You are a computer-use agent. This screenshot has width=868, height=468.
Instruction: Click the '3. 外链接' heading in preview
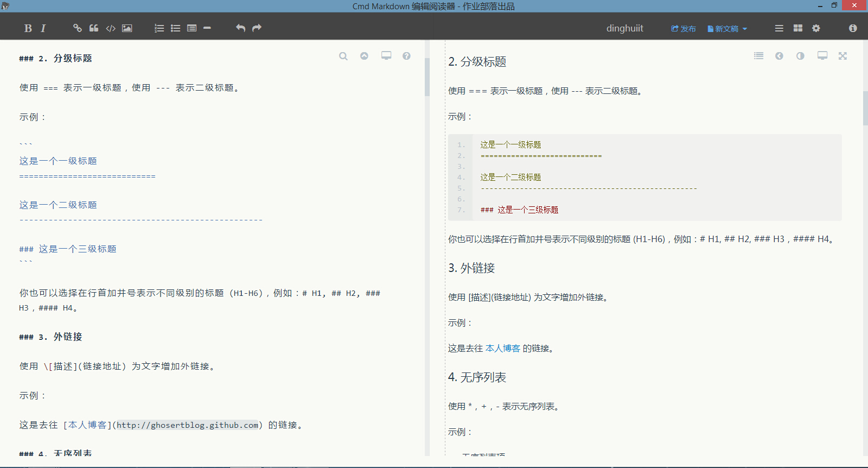point(471,268)
